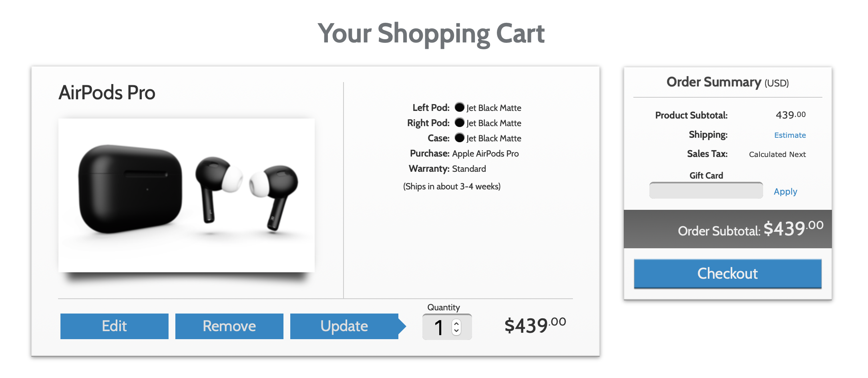Image resolution: width=868 pixels, height=378 pixels.
Task: Click the AirPods Pro product image
Action: (186, 195)
